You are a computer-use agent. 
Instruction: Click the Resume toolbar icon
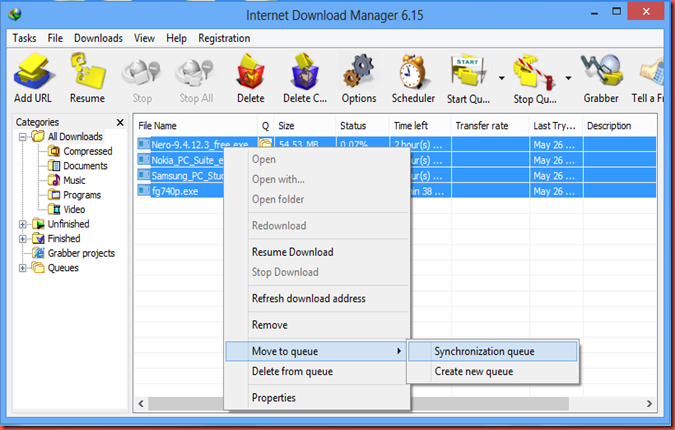[x=87, y=71]
